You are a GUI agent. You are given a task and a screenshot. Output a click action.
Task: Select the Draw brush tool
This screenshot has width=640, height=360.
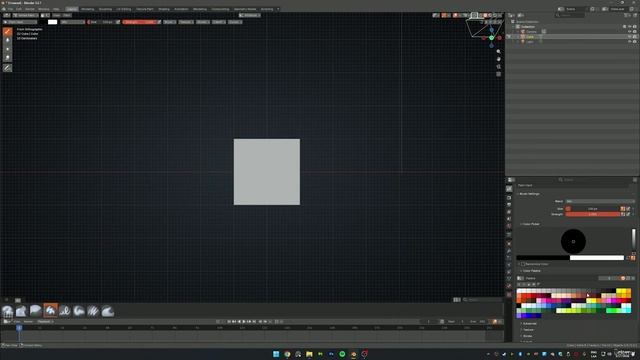pos(7,31)
